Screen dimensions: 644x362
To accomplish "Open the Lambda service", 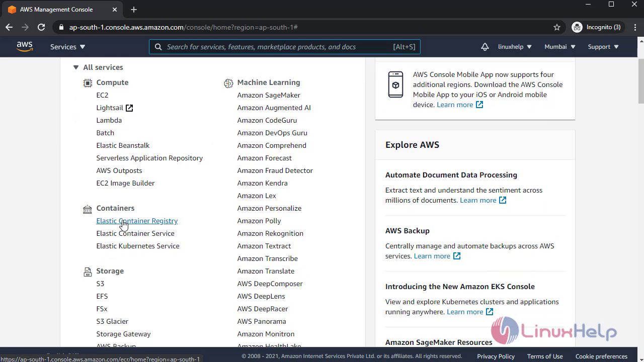I will [x=109, y=120].
